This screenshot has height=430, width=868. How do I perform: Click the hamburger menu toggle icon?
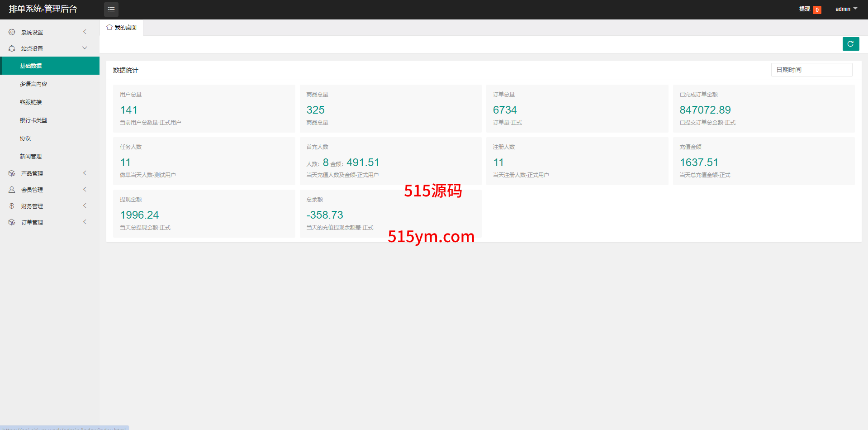tap(111, 10)
